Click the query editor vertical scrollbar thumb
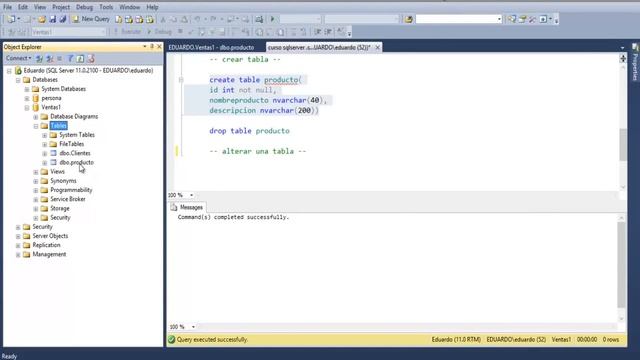 tap(623, 144)
